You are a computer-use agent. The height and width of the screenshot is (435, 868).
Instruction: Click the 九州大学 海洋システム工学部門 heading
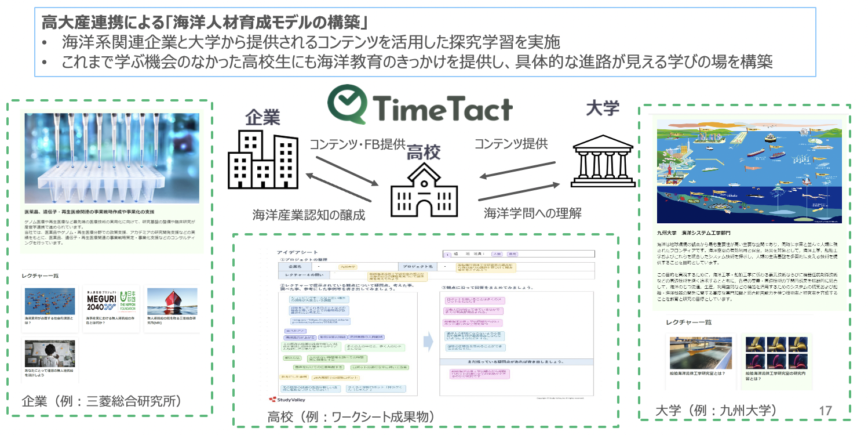694,232
